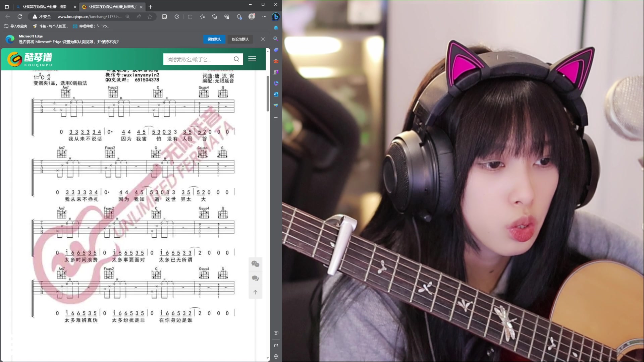Image resolution: width=644 pixels, height=362 pixels.
Task: Open the sidebar Microsoft 365 icon
Action: click(276, 83)
